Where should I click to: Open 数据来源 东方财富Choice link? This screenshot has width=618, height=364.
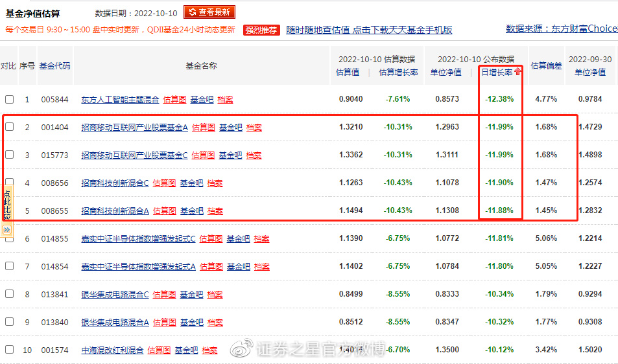click(x=562, y=28)
